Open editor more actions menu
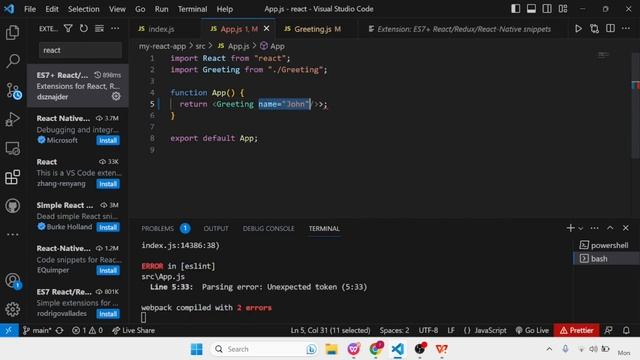Image resolution: width=640 pixels, height=360 pixels. (626, 29)
